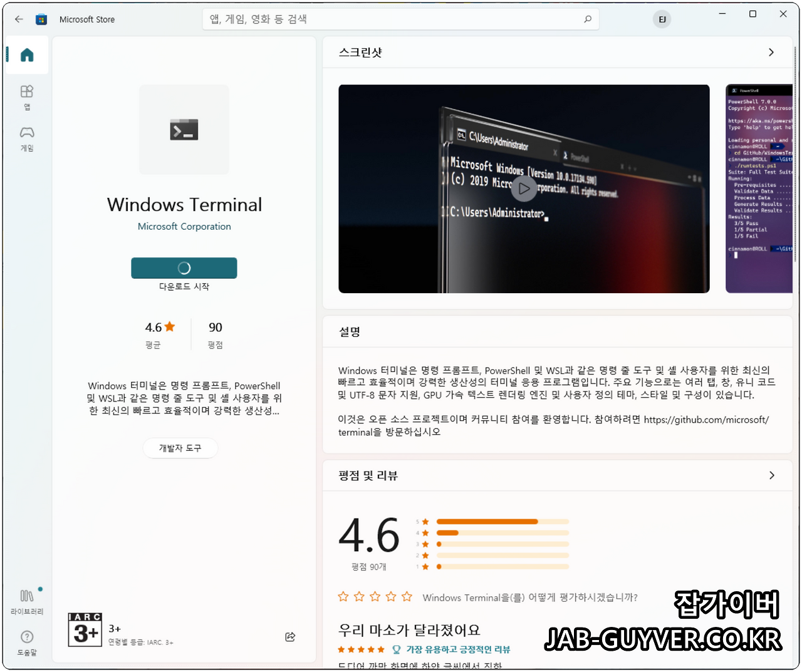Screen dimensions: 802x672
Task: Cancel the in-progress download
Action: (x=184, y=267)
